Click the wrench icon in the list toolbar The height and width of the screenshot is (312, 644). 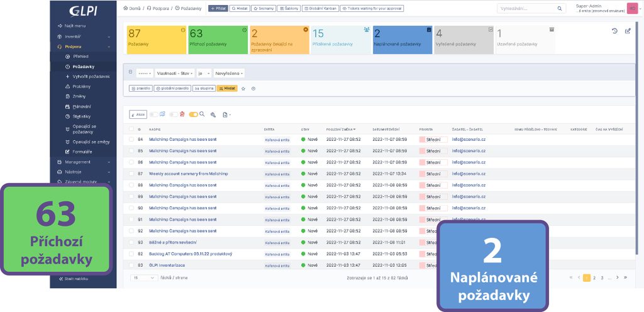(x=213, y=114)
